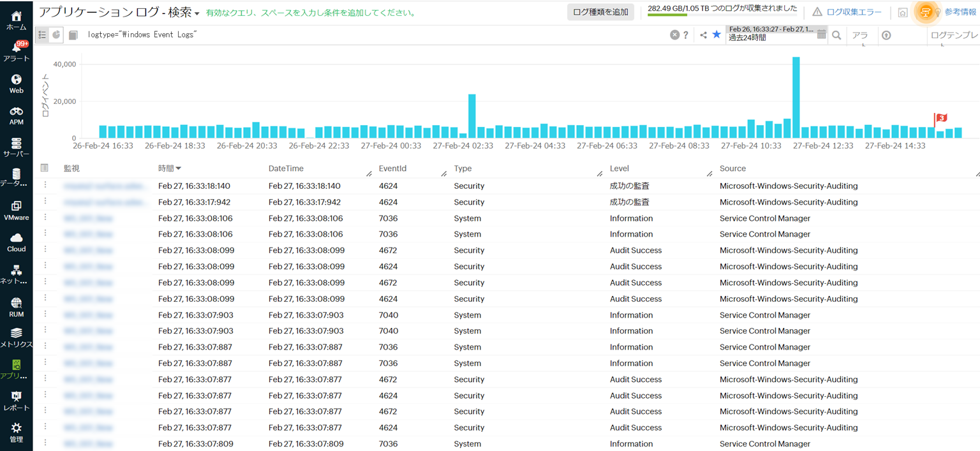Switch to pie chart view toggle
Viewport: 980px width, 451px height.
(56, 35)
